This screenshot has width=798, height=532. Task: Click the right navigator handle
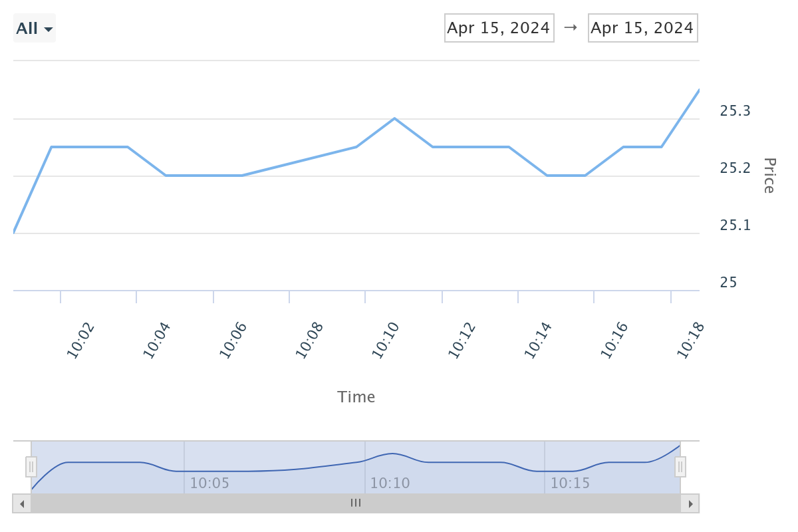680,467
